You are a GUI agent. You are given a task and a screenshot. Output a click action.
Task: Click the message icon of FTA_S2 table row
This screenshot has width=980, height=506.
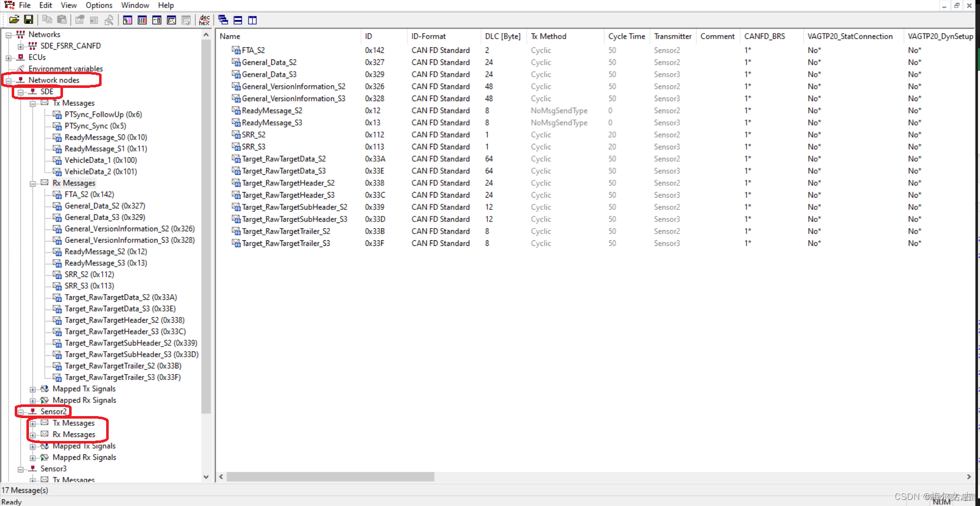[236, 50]
